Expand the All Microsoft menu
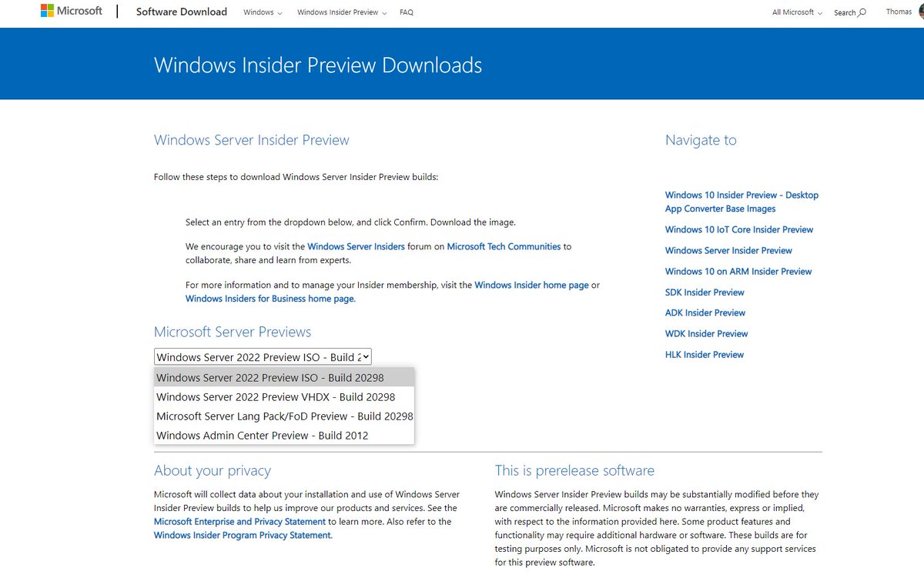 tap(797, 12)
